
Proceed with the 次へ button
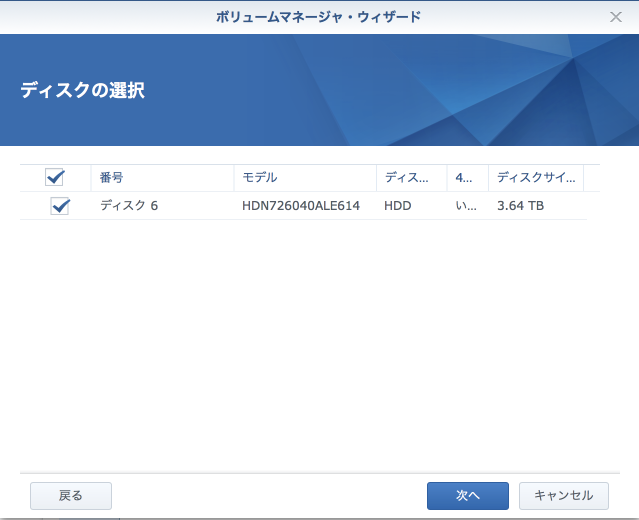(467, 495)
